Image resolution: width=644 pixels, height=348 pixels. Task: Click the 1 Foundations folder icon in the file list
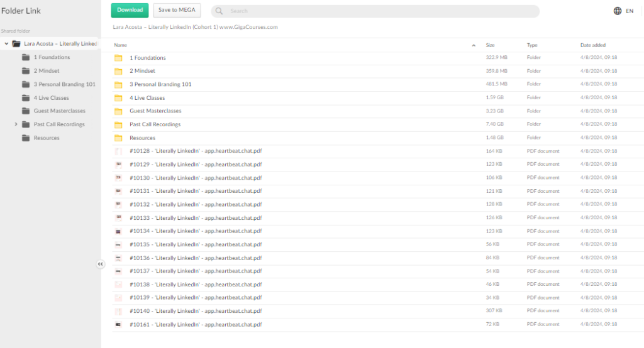[x=118, y=58]
